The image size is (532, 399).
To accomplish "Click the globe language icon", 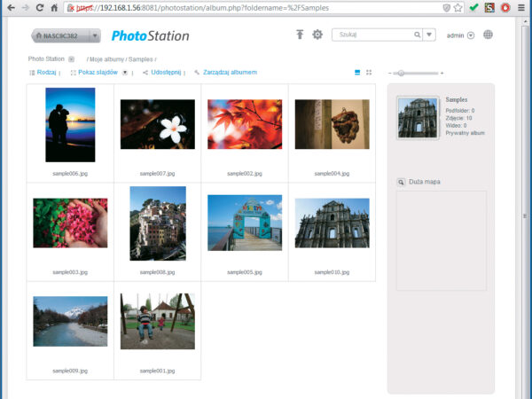I will click(x=489, y=35).
